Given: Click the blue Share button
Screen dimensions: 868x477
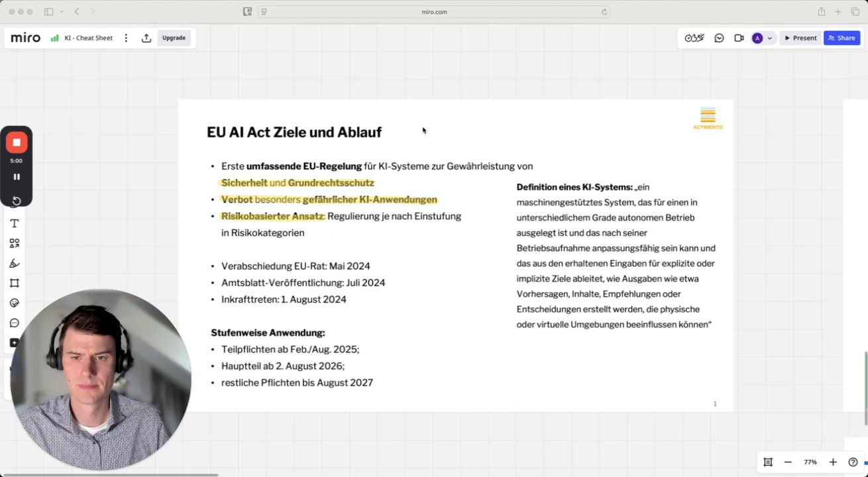Looking at the screenshot, I should click(841, 38).
